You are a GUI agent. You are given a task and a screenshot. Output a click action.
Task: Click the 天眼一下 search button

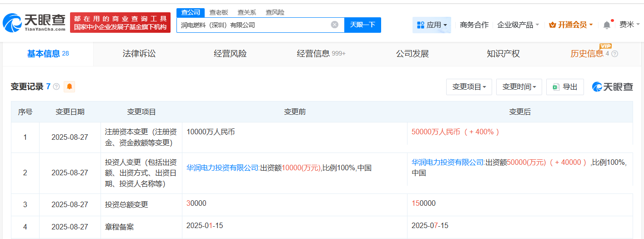coord(362,25)
